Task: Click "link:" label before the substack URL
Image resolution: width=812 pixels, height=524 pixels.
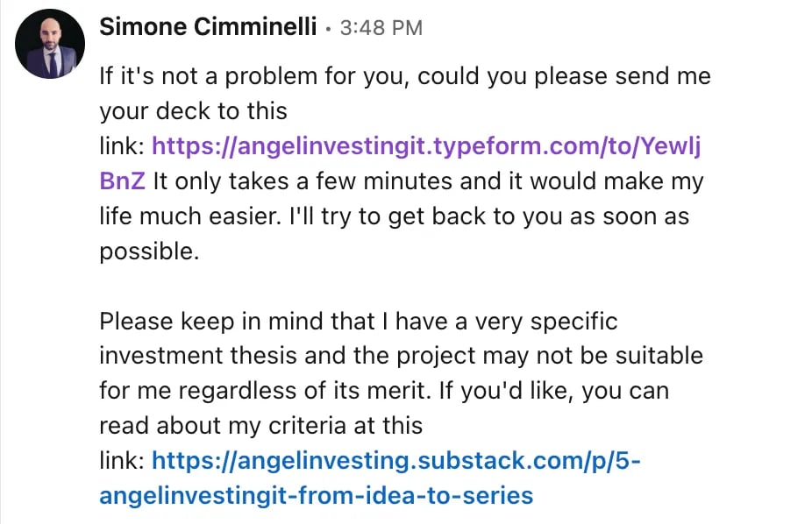Action: [x=122, y=461]
